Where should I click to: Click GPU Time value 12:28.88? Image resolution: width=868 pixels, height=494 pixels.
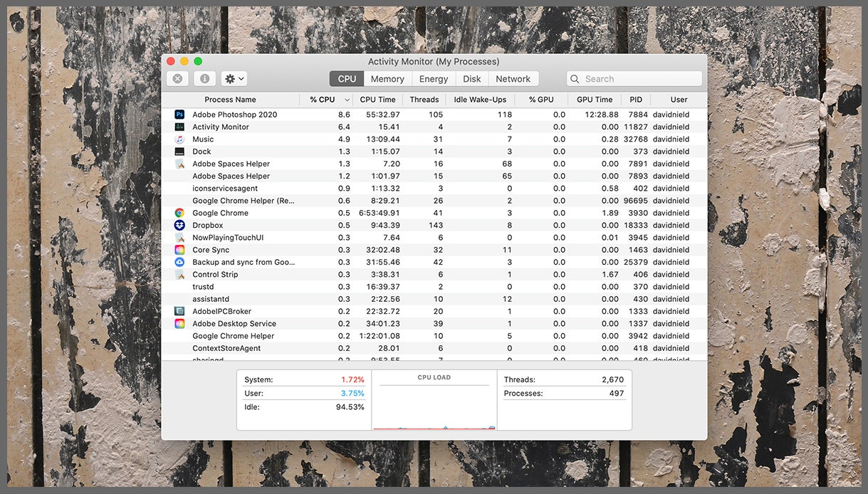(x=602, y=115)
